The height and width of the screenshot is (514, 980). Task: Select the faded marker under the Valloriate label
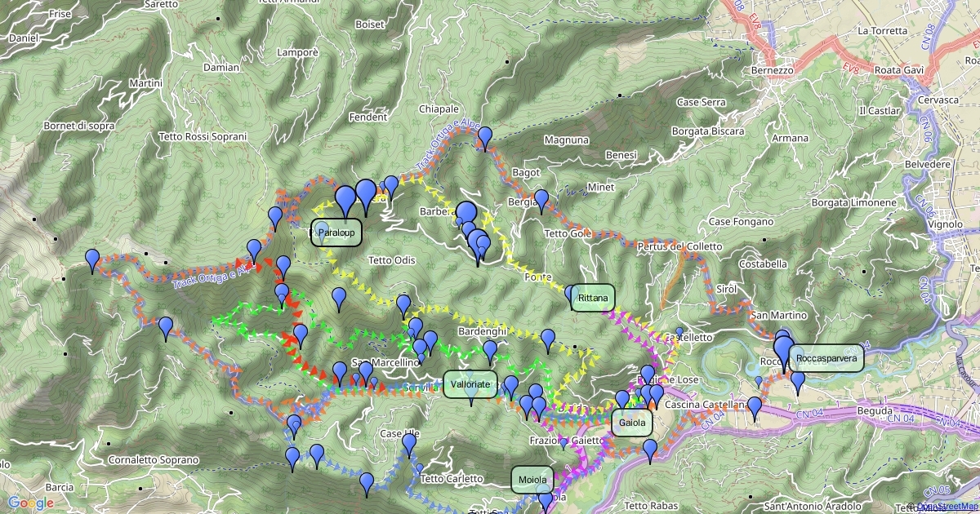[x=470, y=396]
